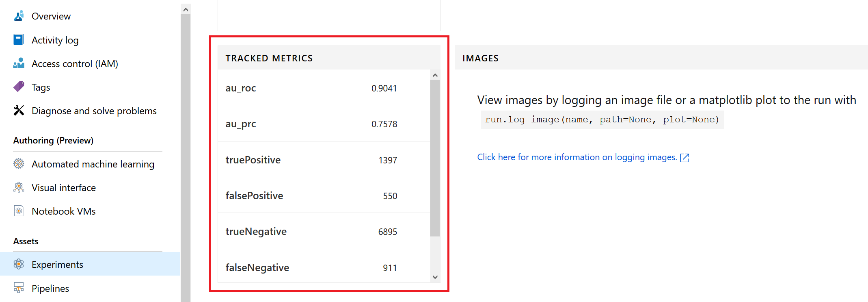Screen dimensions: 868x302
Task: Click the Activity log icon
Action: (19, 39)
